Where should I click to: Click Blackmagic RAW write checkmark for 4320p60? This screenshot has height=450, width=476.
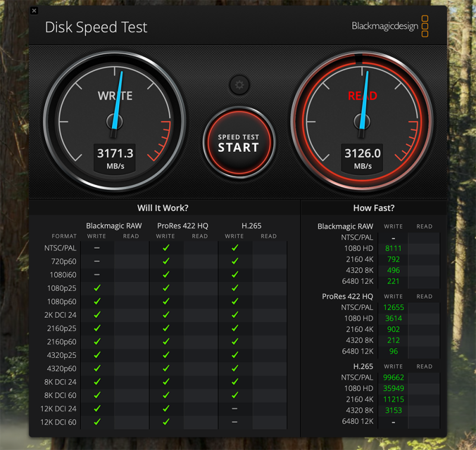point(97,368)
